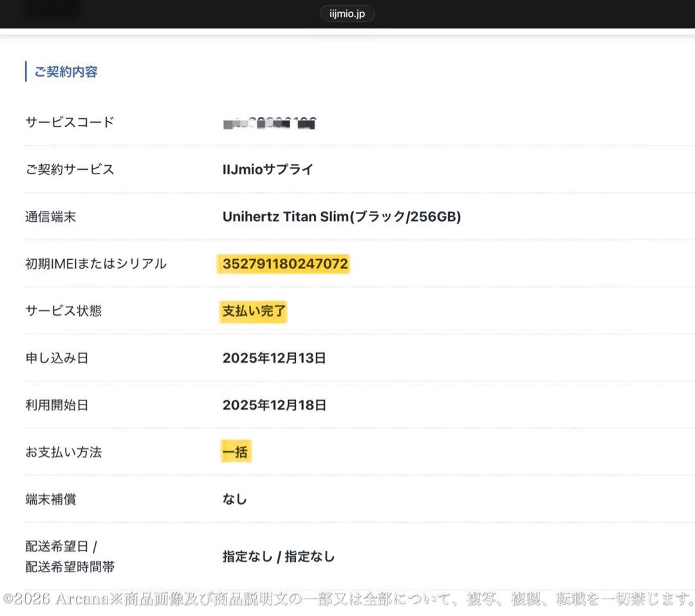Click the usage start date 2025年12月18日
Viewport: 695px width, 616px height.
275,405
